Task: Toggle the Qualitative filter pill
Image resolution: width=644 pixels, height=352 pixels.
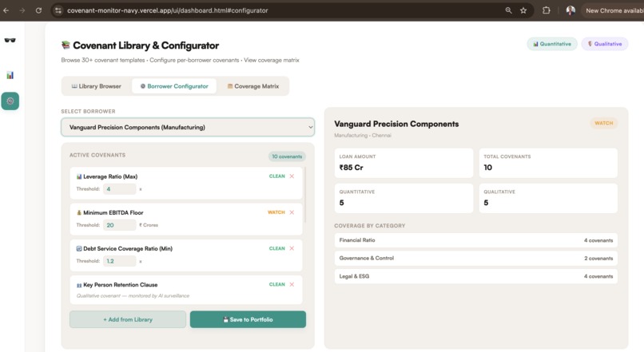Action: (605, 44)
